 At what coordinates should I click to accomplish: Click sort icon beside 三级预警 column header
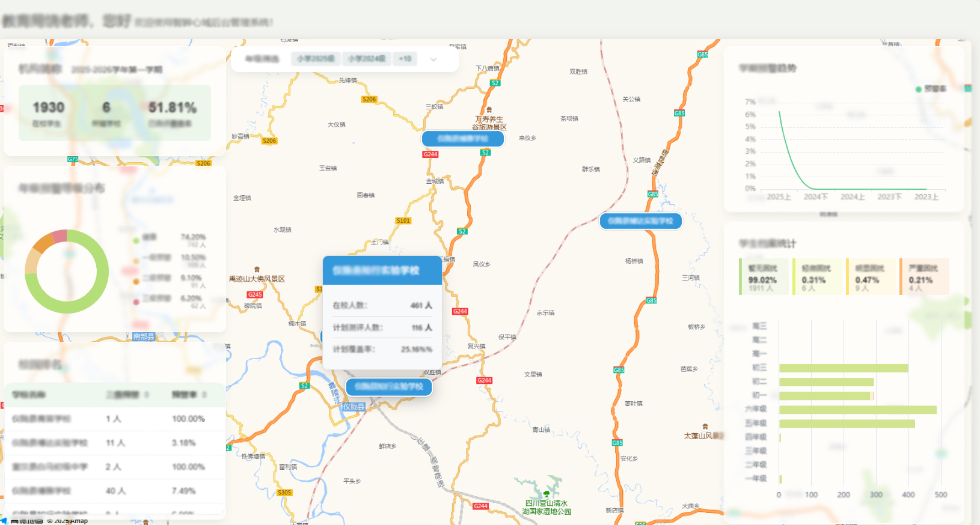pos(147,395)
